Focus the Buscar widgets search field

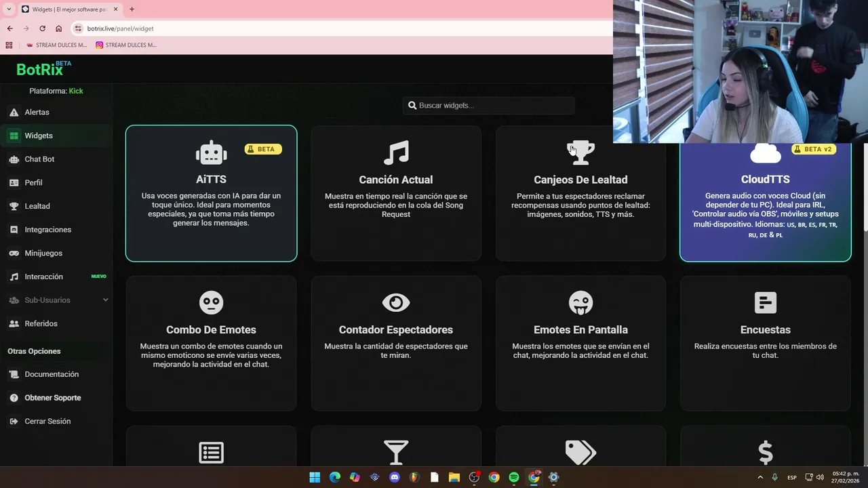pos(489,105)
